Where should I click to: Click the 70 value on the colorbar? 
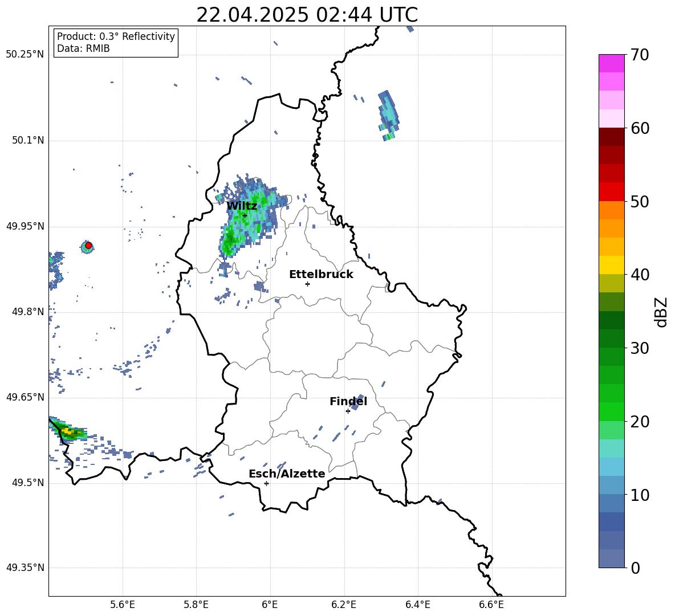pyautogui.click(x=640, y=55)
